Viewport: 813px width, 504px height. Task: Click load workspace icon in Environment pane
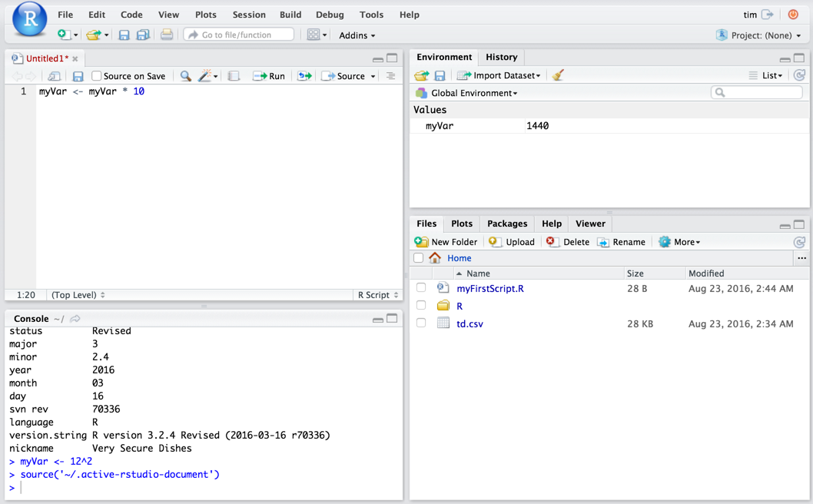[x=422, y=76]
